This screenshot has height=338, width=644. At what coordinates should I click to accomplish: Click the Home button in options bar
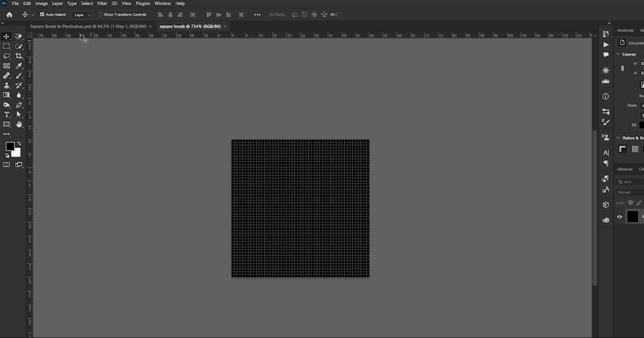tap(9, 15)
